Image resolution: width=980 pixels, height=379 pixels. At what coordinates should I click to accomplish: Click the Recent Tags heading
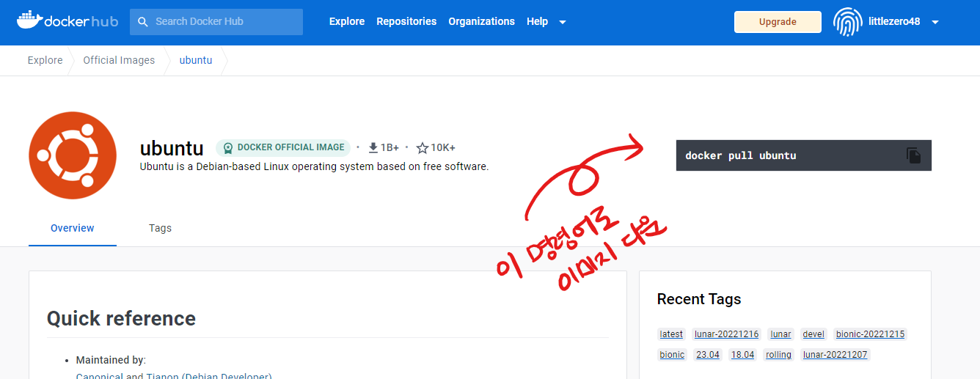pyautogui.click(x=699, y=299)
